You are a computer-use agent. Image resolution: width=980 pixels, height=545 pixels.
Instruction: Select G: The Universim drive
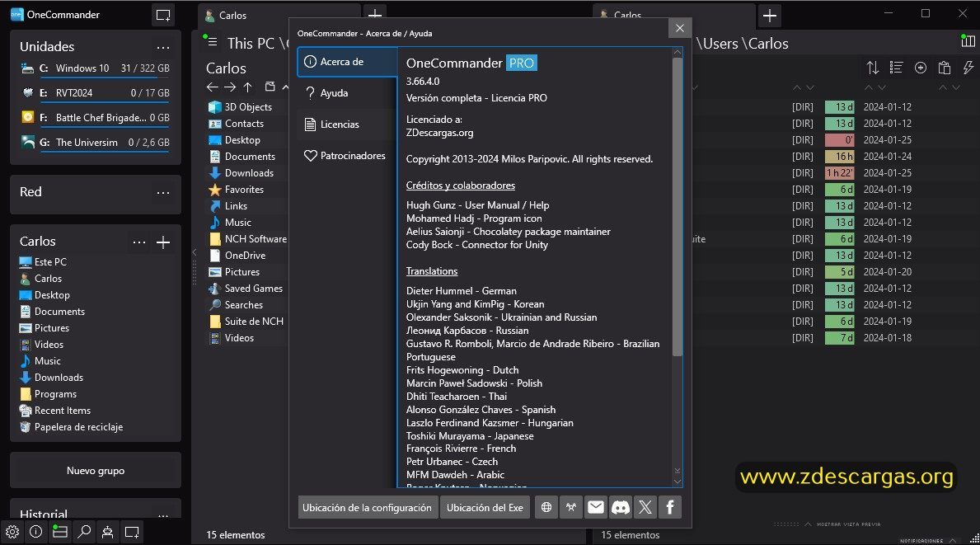(96, 143)
